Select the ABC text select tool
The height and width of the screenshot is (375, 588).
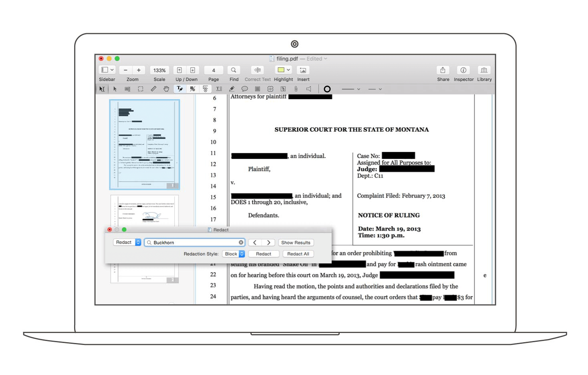(x=128, y=89)
